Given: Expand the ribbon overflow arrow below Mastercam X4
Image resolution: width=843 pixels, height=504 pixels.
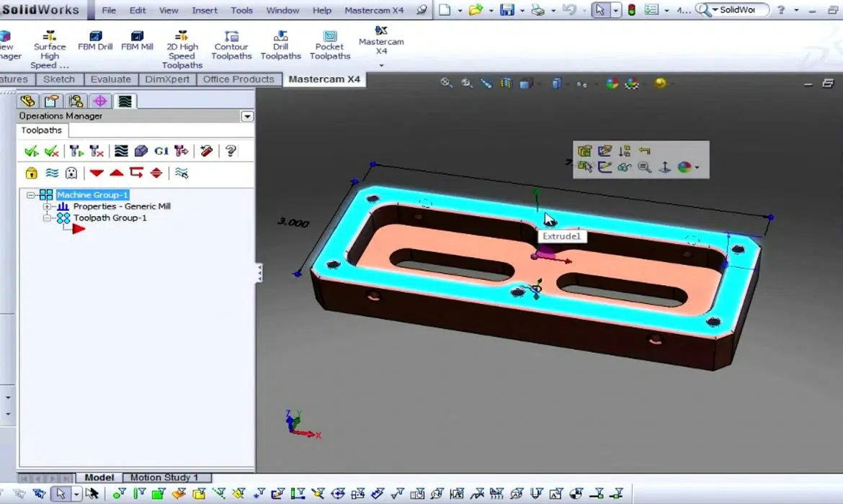Looking at the screenshot, I should point(382,66).
